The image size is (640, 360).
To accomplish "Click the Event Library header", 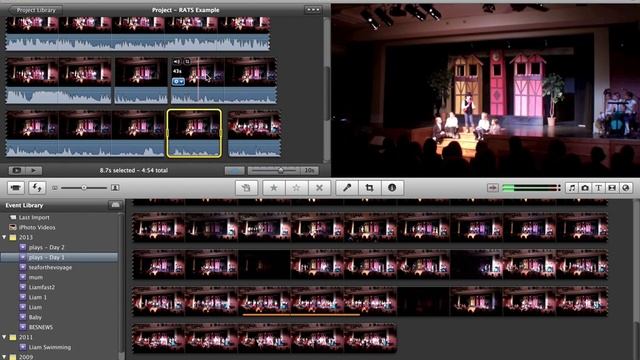I will tap(24, 205).
